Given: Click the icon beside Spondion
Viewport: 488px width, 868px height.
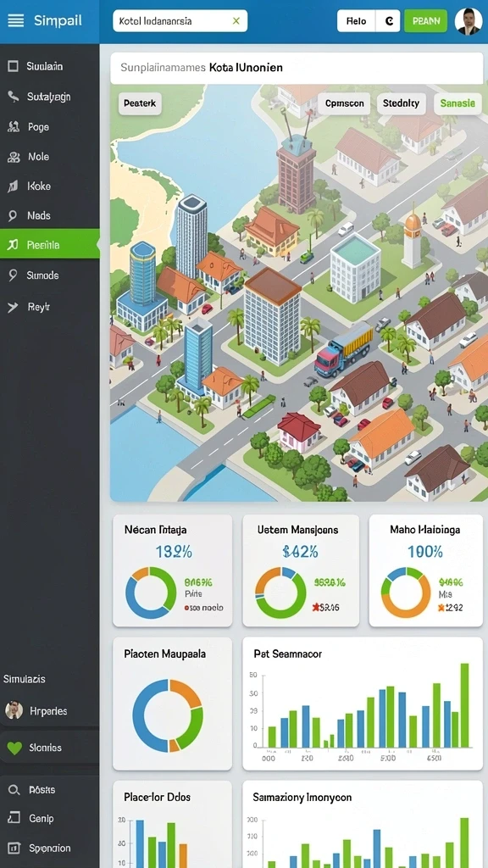Looking at the screenshot, I should click(14, 848).
